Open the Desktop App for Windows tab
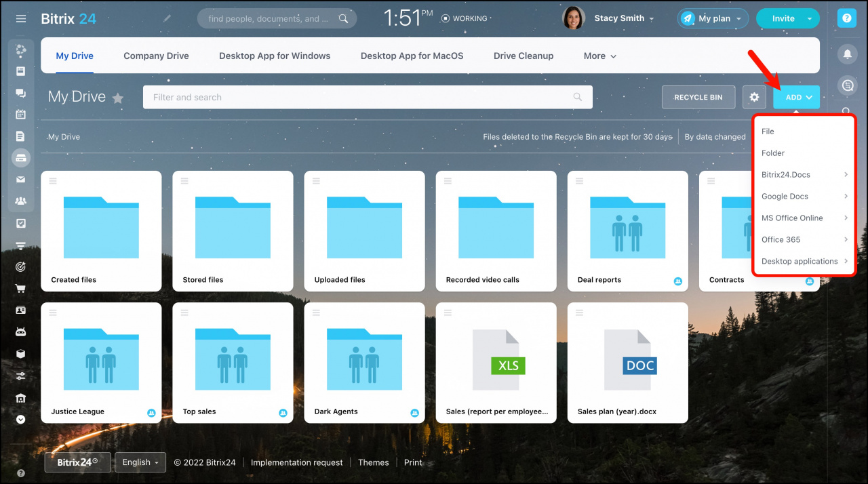Screen dimensions: 868x484 coord(275,56)
